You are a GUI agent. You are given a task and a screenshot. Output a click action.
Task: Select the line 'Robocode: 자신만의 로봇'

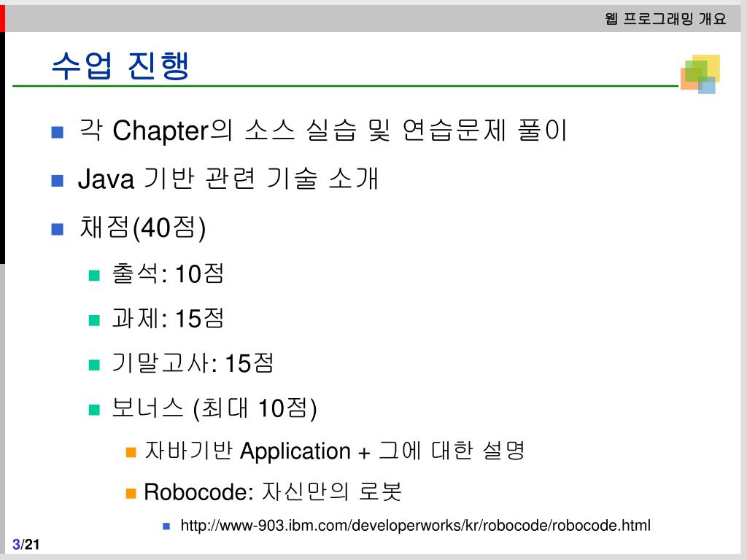[x=273, y=491]
